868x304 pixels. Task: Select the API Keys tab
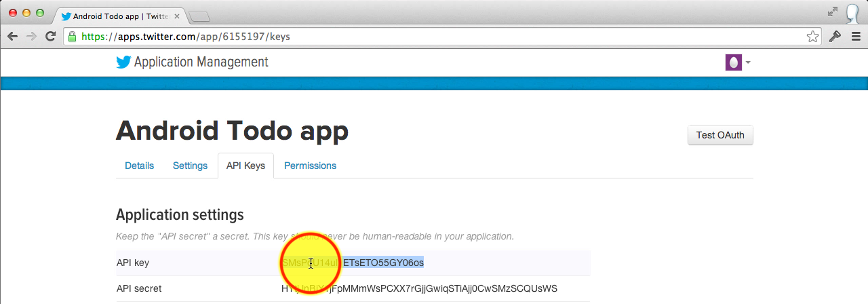pos(245,166)
